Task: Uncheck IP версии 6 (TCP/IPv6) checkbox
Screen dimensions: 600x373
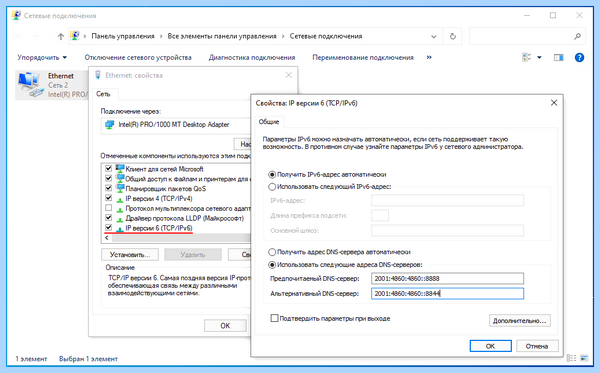Action: (109, 228)
